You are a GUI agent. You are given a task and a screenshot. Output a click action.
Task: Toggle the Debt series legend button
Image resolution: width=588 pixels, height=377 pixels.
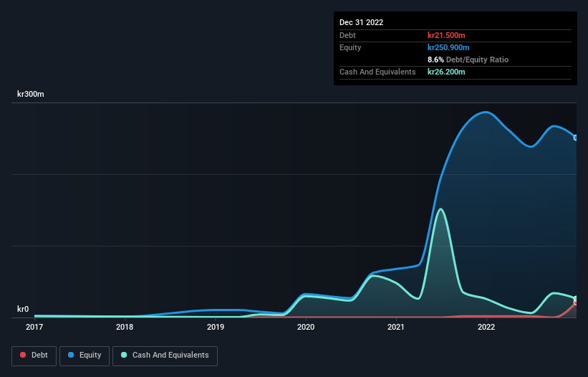coord(34,355)
